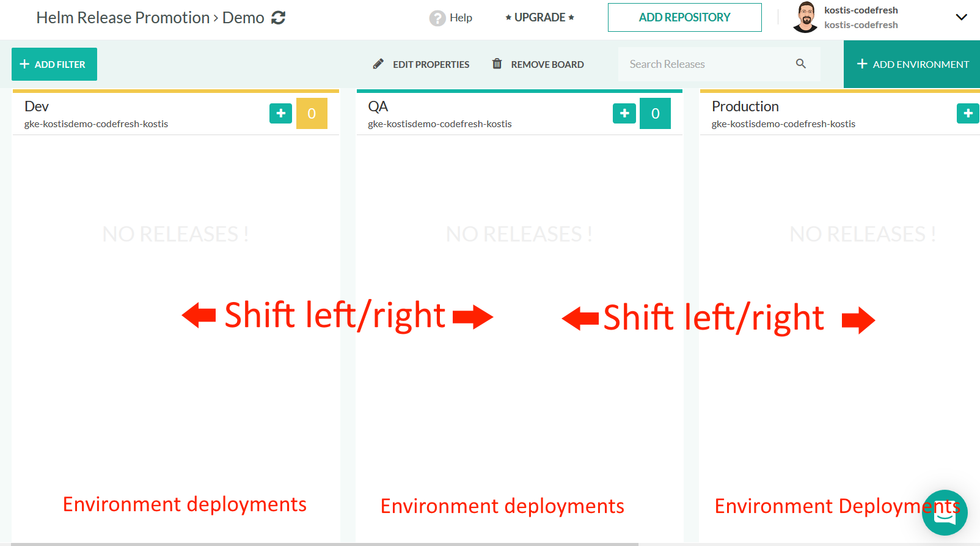Viewport: 980px width, 546px height.
Task: Click the plus icon in Dev column
Action: pyautogui.click(x=280, y=113)
